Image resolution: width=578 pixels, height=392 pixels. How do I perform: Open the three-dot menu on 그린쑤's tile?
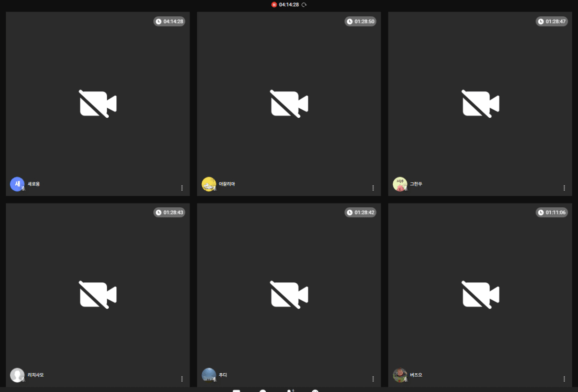(564, 188)
